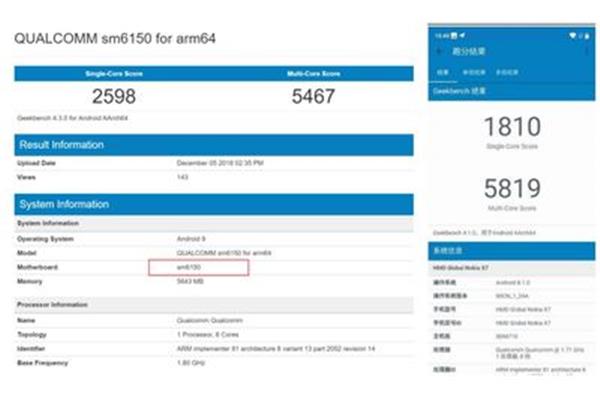Screen dimensions: 600x400
Task: Click the Motherboard label
Action: (x=37, y=267)
